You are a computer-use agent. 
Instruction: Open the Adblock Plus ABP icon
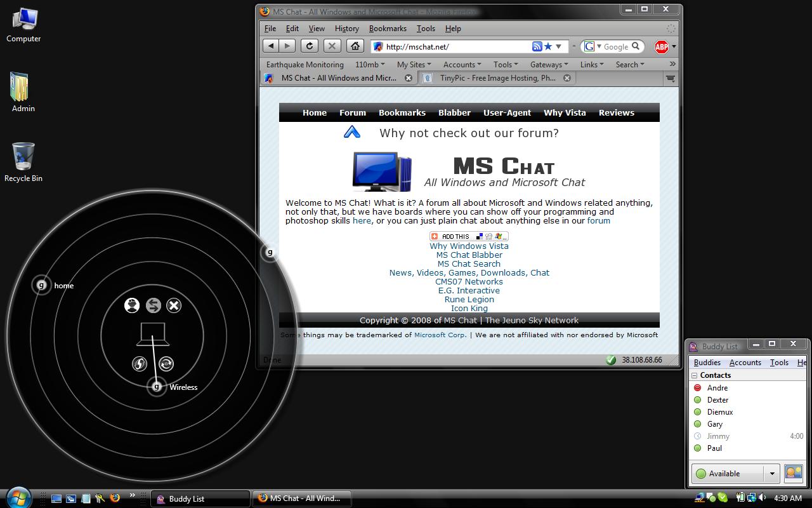(662, 46)
